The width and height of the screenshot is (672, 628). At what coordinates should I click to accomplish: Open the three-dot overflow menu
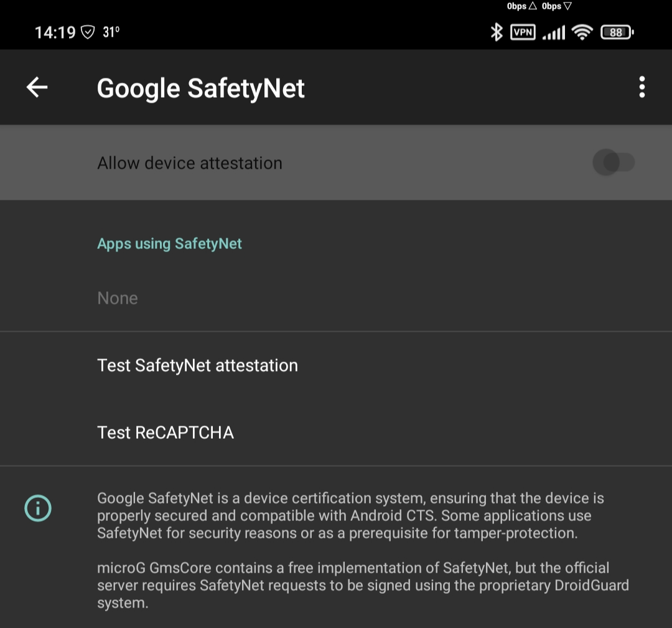click(x=642, y=88)
